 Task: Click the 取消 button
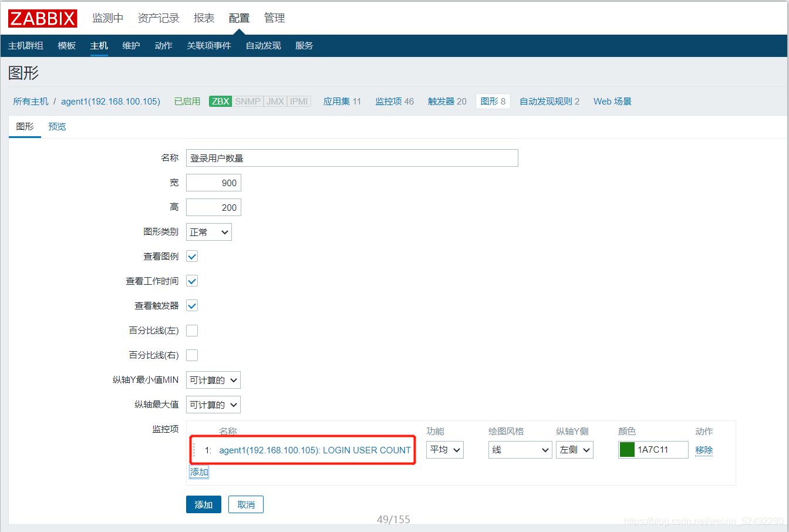pyautogui.click(x=246, y=504)
